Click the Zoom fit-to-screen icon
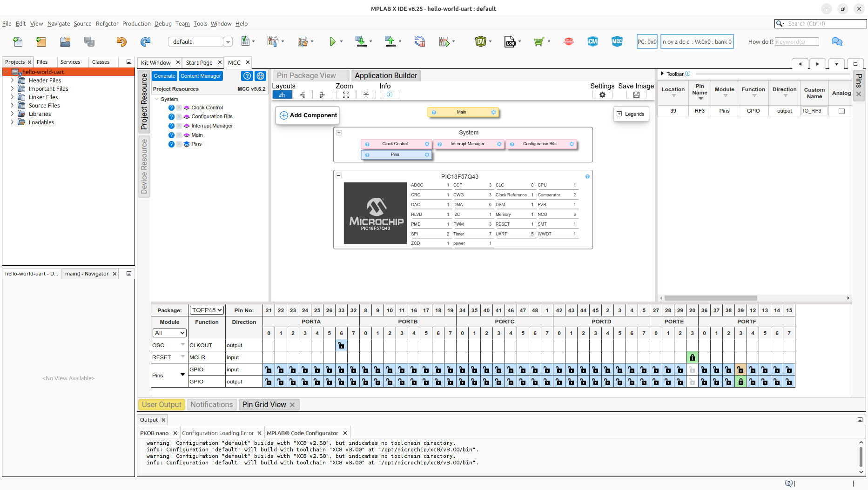868x490 pixels. tap(346, 94)
